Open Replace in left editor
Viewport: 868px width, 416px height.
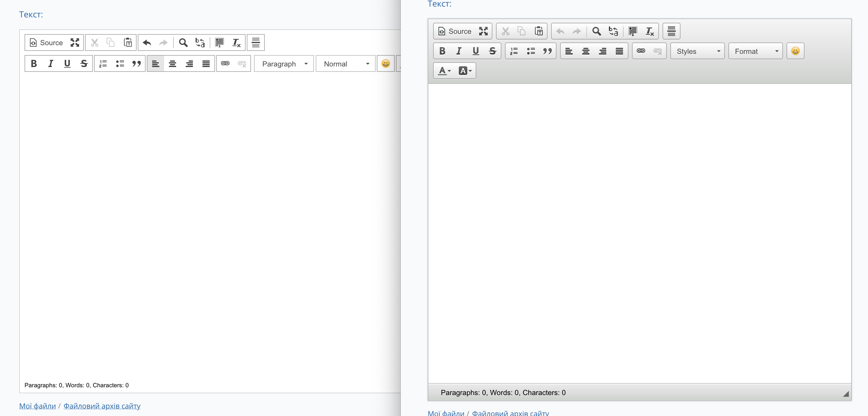pyautogui.click(x=200, y=42)
